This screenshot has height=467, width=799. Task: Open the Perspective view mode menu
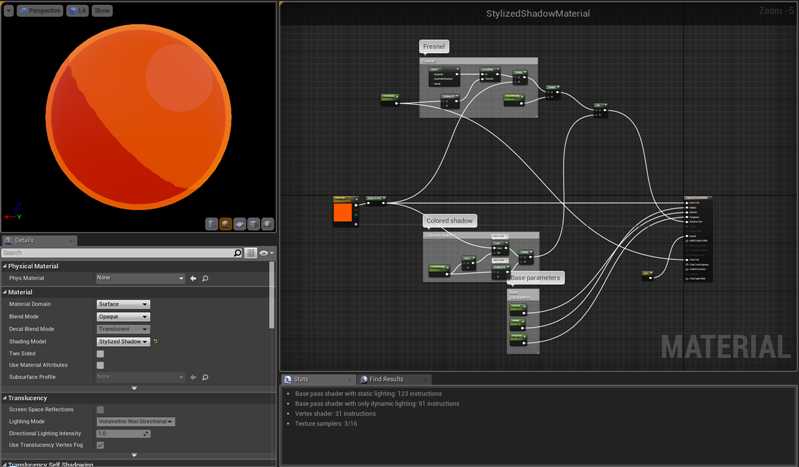40,10
